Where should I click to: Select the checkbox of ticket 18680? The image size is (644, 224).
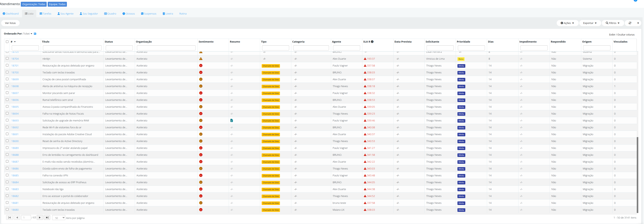click(x=7, y=209)
